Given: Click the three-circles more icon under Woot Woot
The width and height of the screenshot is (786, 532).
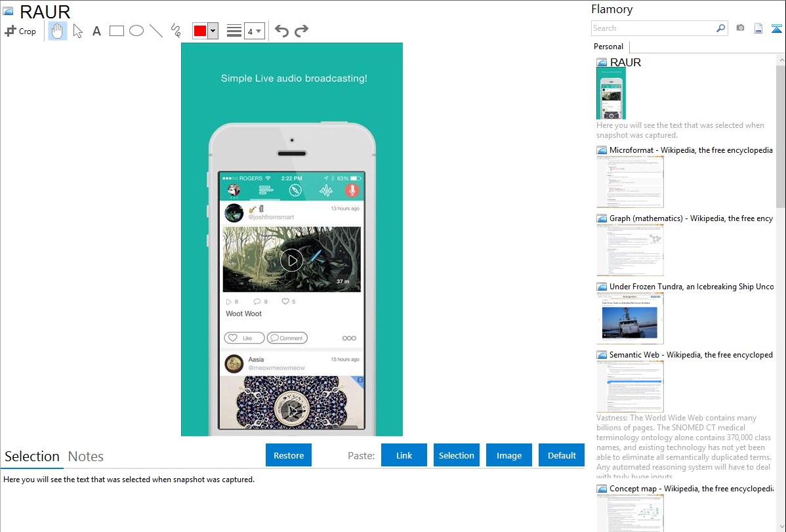Looking at the screenshot, I should pyautogui.click(x=350, y=338).
